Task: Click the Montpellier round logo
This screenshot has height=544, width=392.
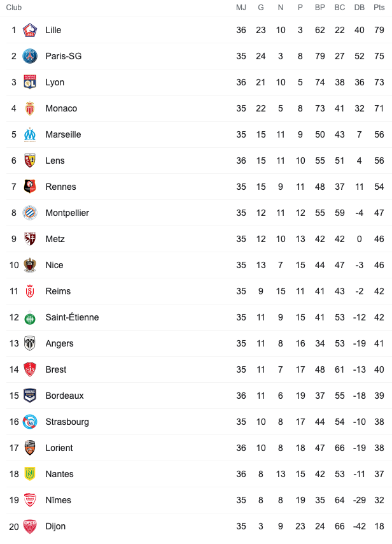Action: 30,213
